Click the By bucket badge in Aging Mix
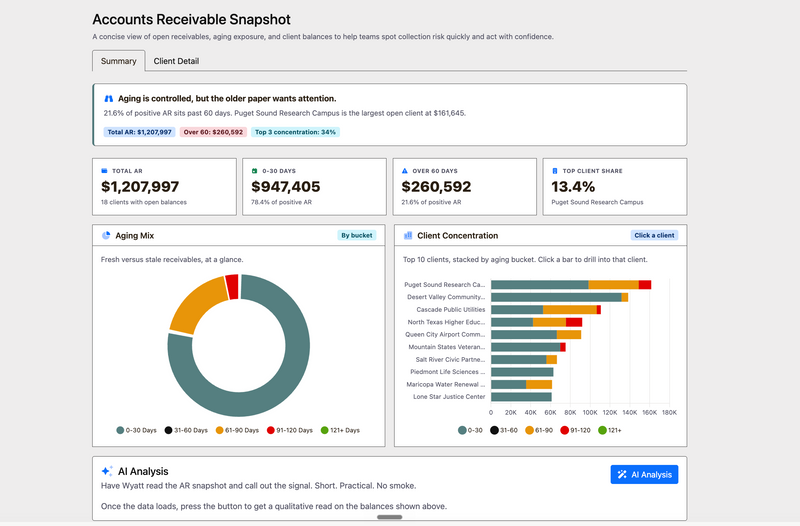 click(357, 235)
